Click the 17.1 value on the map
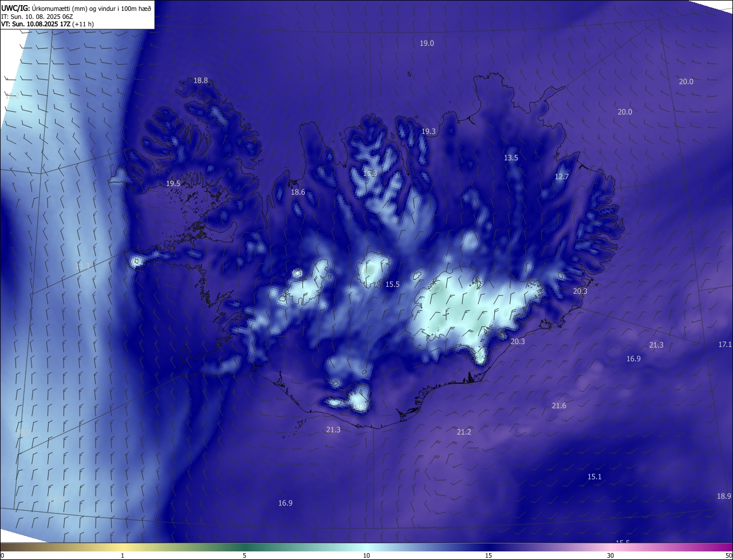733x560 pixels. coord(725,345)
